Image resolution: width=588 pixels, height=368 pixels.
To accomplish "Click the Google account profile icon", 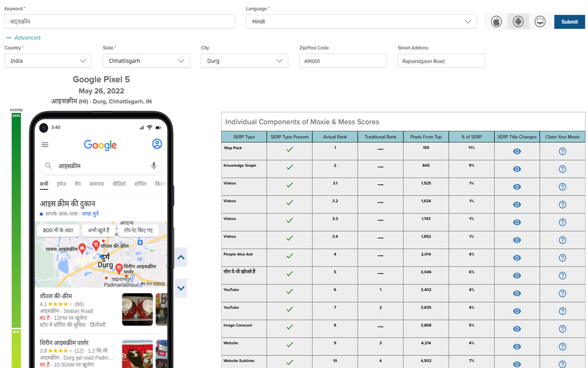I will [157, 144].
